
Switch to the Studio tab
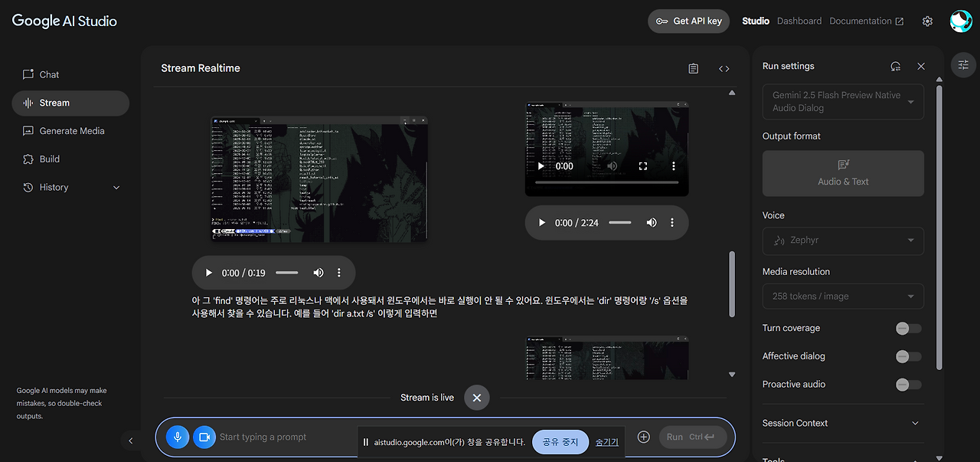[756, 21]
